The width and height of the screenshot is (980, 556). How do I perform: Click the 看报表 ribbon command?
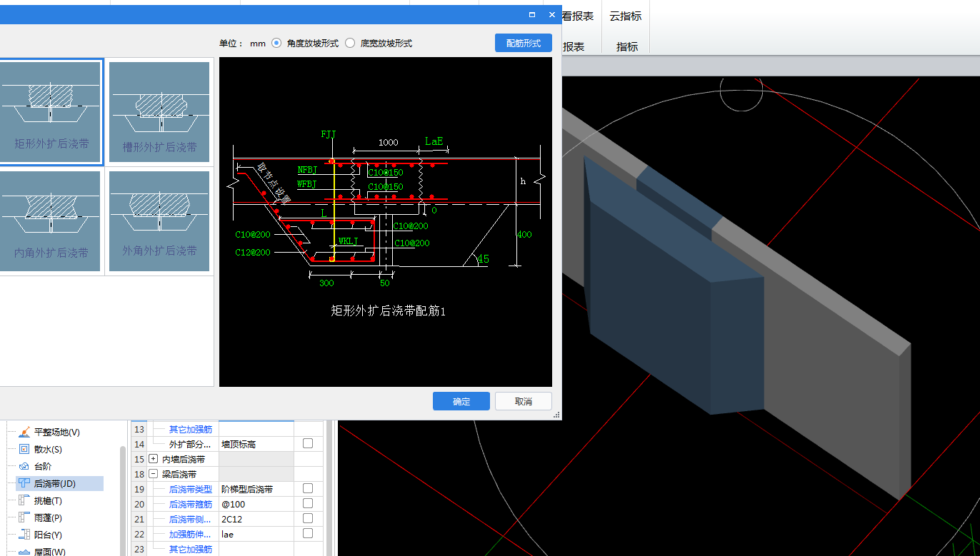[x=577, y=16]
